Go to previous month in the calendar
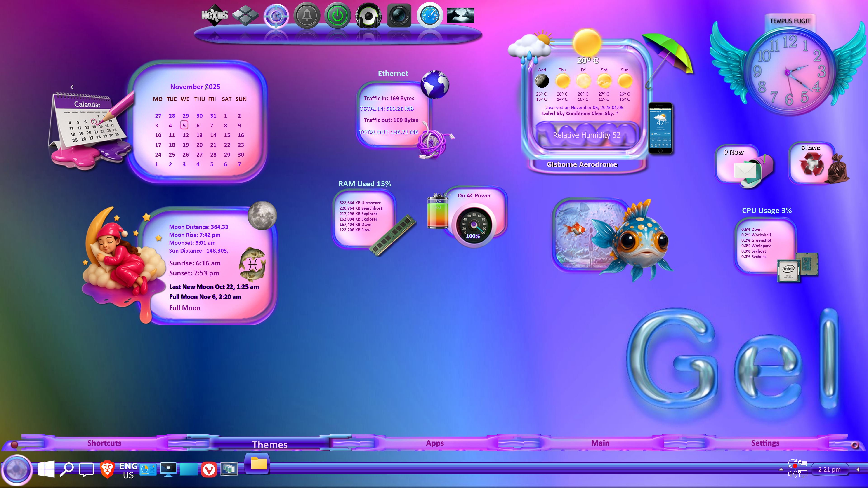This screenshot has width=868, height=488. pyautogui.click(x=72, y=87)
